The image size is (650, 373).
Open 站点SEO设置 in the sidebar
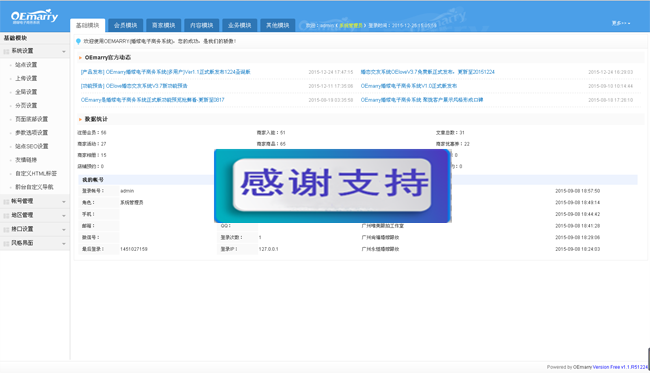pyautogui.click(x=32, y=146)
